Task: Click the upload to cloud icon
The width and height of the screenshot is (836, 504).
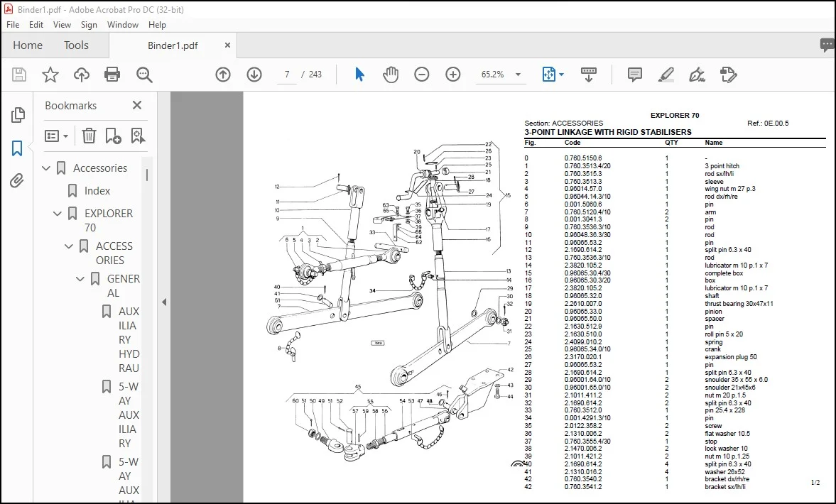Action: [x=82, y=75]
